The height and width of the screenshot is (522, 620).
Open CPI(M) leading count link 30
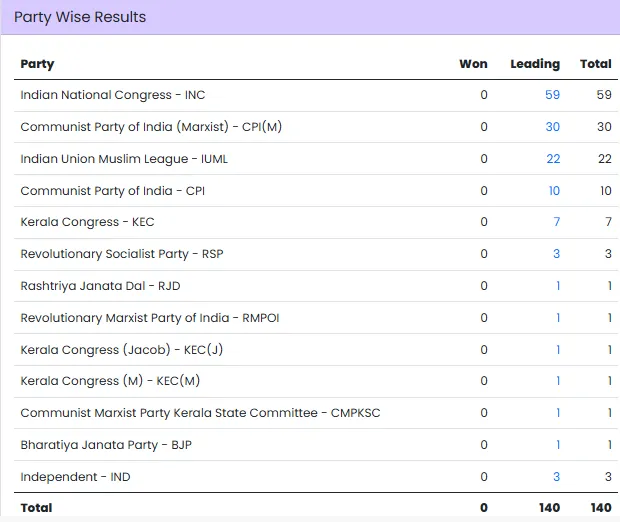point(552,127)
